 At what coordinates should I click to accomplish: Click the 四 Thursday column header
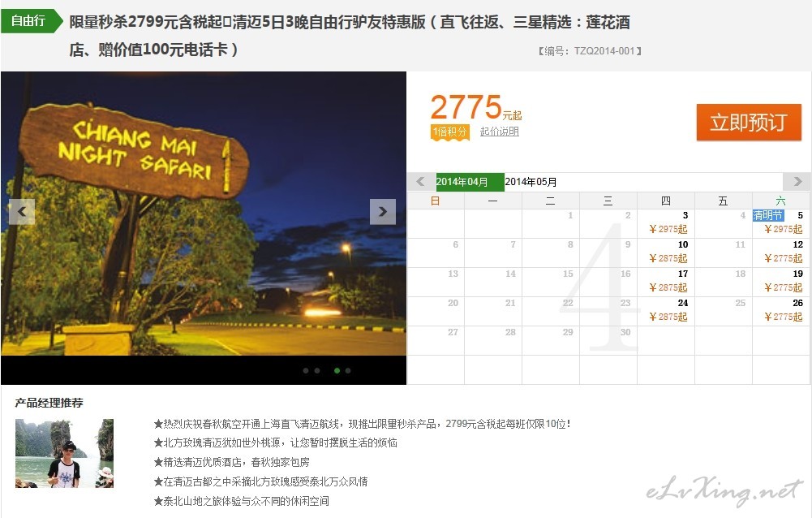tap(666, 201)
